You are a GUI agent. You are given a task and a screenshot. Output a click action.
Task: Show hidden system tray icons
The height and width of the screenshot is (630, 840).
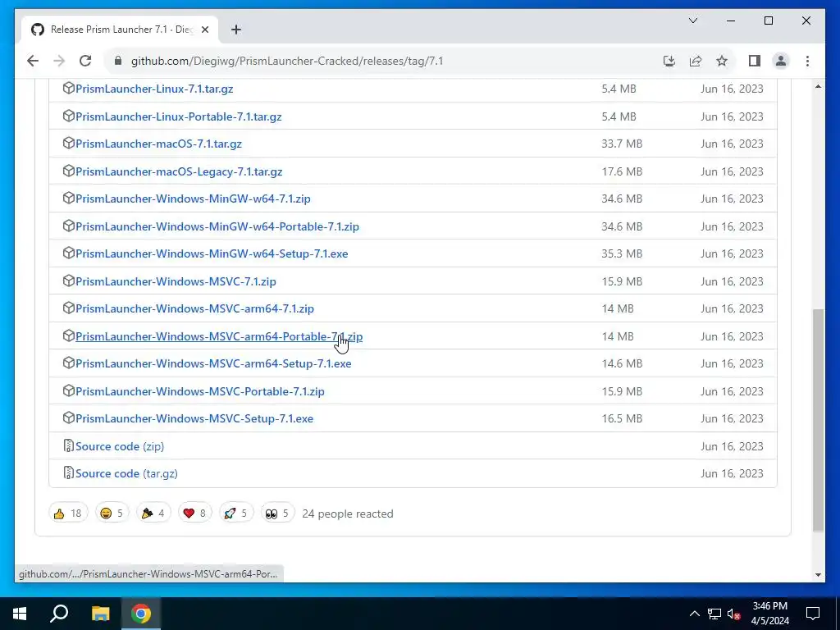click(x=694, y=614)
